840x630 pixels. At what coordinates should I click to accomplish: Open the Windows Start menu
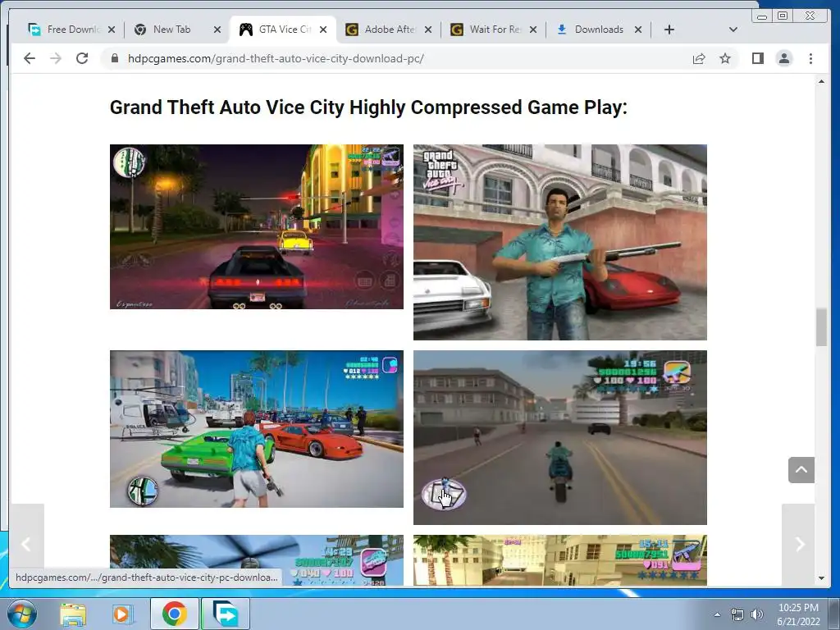[x=22, y=614]
